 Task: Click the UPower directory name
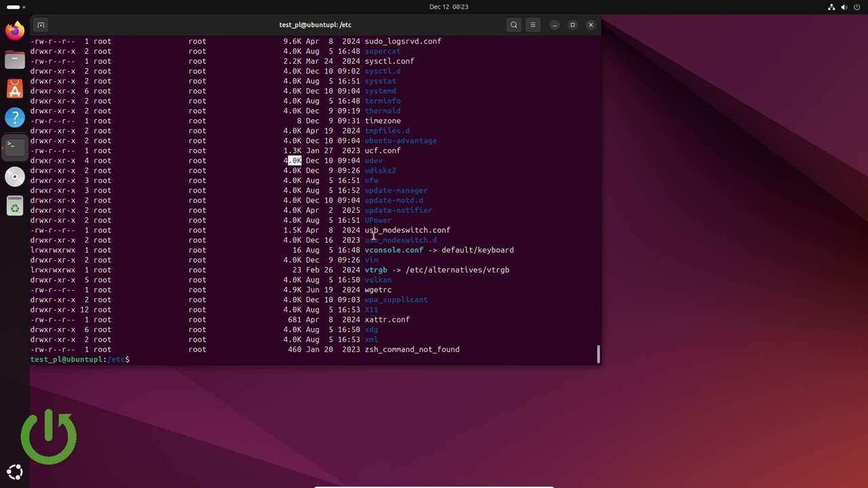click(378, 220)
